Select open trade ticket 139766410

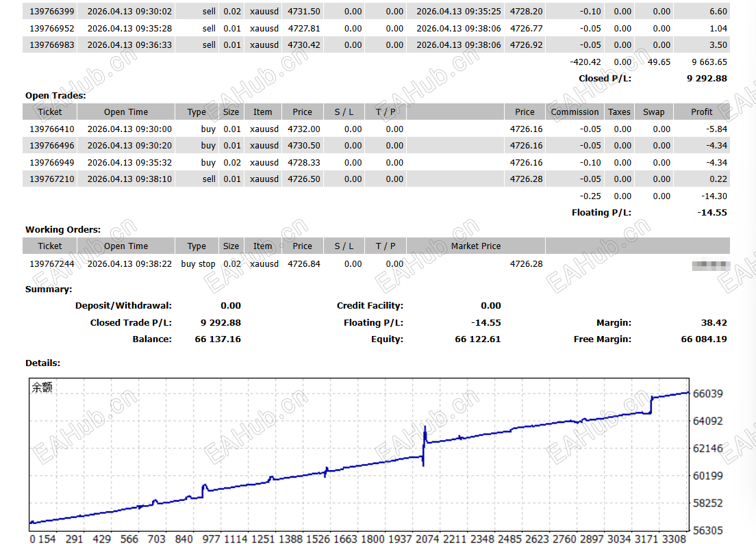pyautogui.click(x=52, y=129)
